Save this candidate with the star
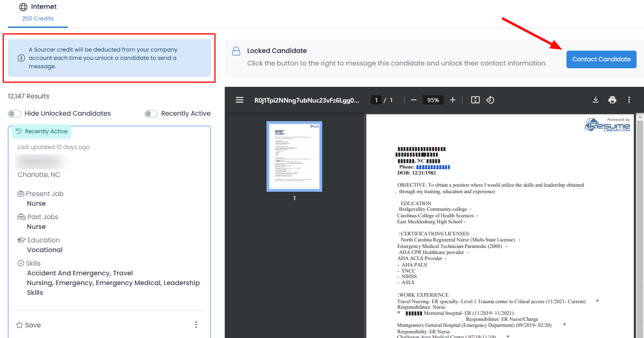The image size is (644, 338). tap(28, 325)
